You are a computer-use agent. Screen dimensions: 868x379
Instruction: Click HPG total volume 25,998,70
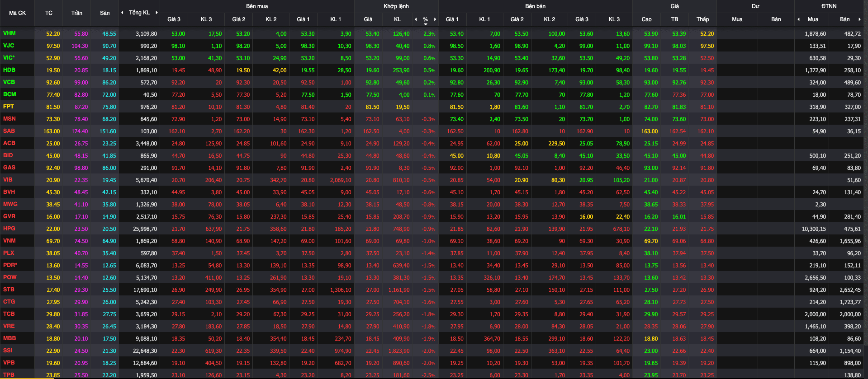click(145, 229)
